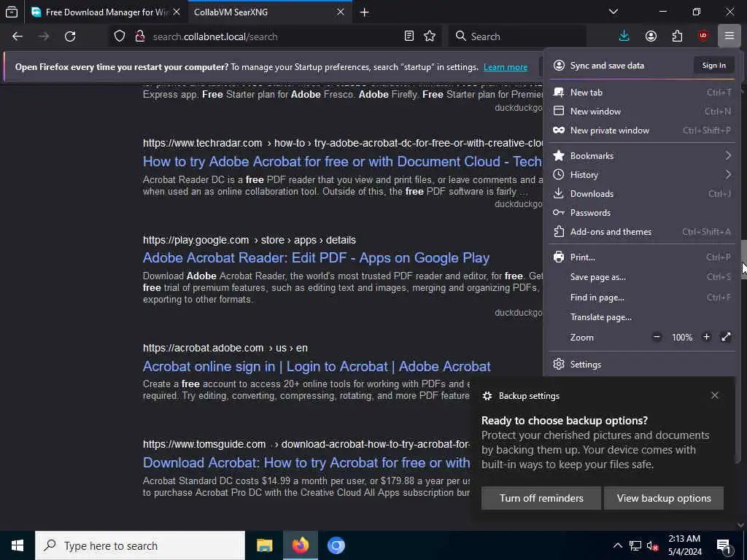Show hidden system tray icons
The image size is (747, 560).
(617, 545)
